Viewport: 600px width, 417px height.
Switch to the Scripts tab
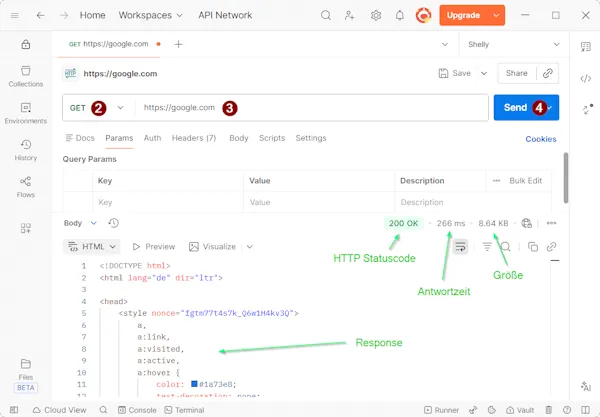(271, 138)
